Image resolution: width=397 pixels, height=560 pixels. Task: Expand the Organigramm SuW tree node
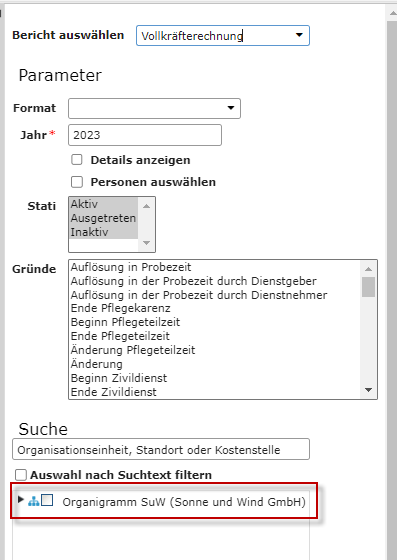21,499
